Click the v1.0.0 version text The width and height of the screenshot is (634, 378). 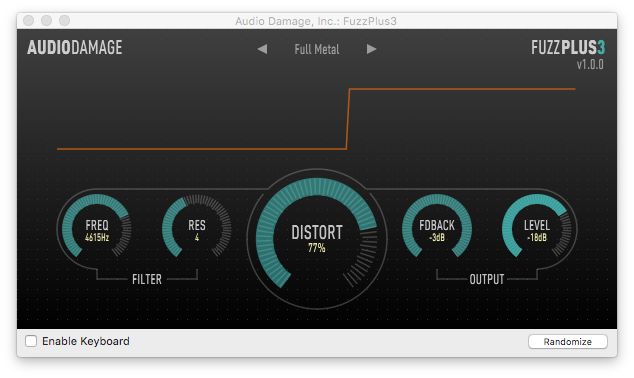pyautogui.click(x=590, y=64)
